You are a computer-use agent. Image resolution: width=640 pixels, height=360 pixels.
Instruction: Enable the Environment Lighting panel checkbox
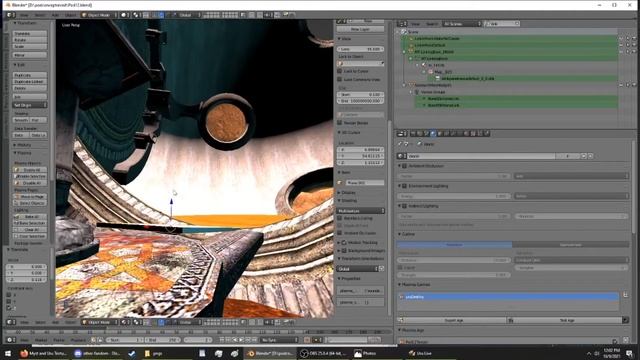[x=404, y=186]
